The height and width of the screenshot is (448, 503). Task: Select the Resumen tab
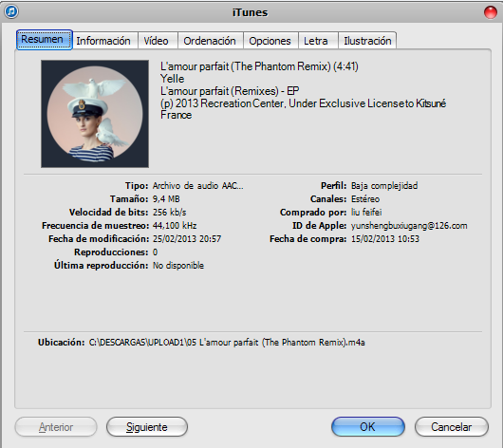(45, 40)
